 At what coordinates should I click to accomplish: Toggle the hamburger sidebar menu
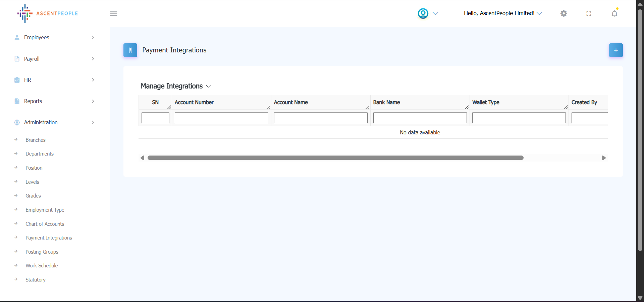(114, 14)
